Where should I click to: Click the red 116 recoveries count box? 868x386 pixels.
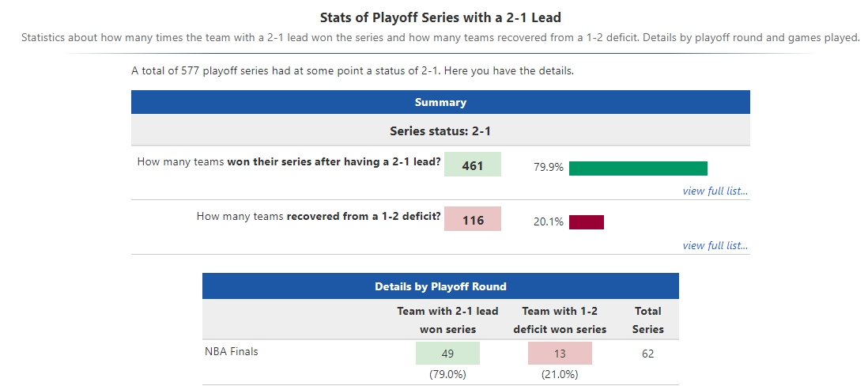tap(472, 220)
